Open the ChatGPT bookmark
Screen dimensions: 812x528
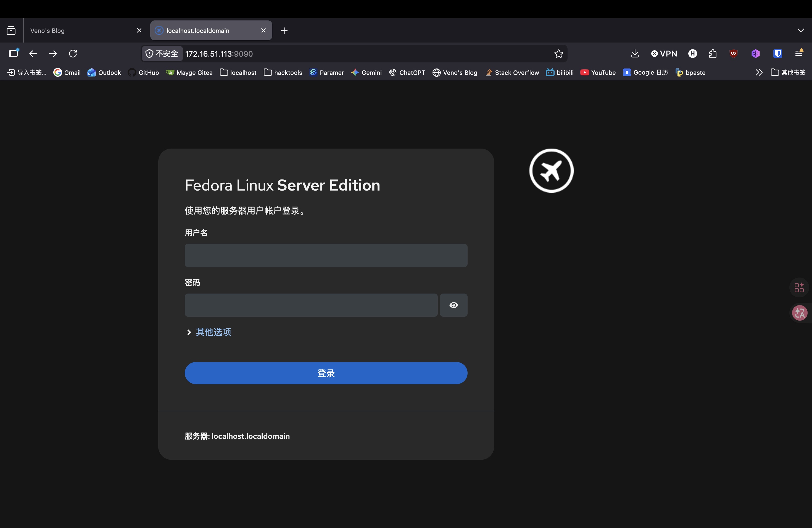tap(407, 72)
